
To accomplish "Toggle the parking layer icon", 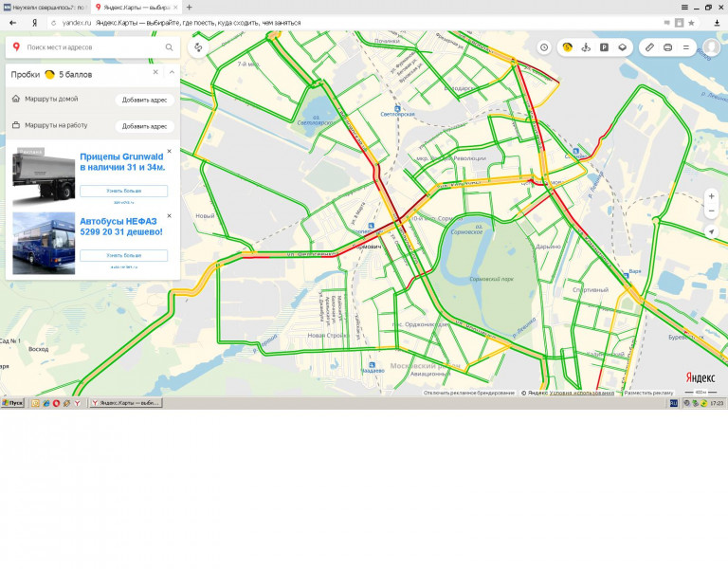I will [604, 47].
